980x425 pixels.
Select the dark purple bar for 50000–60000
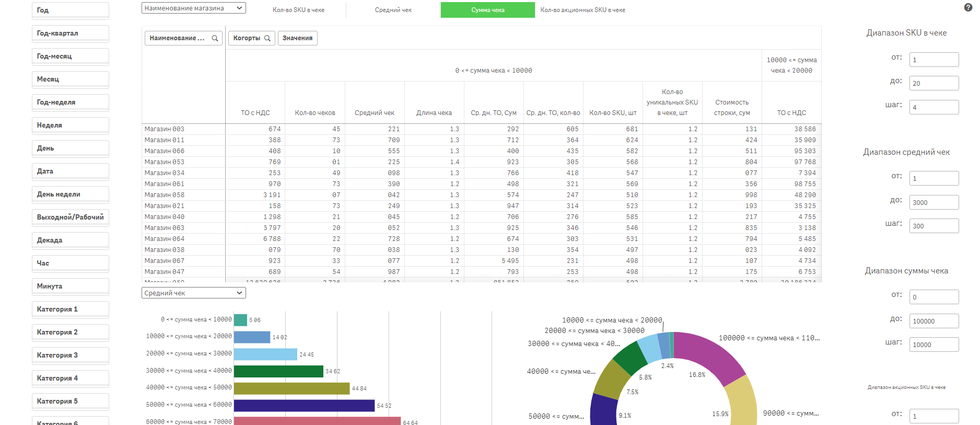[x=304, y=405]
